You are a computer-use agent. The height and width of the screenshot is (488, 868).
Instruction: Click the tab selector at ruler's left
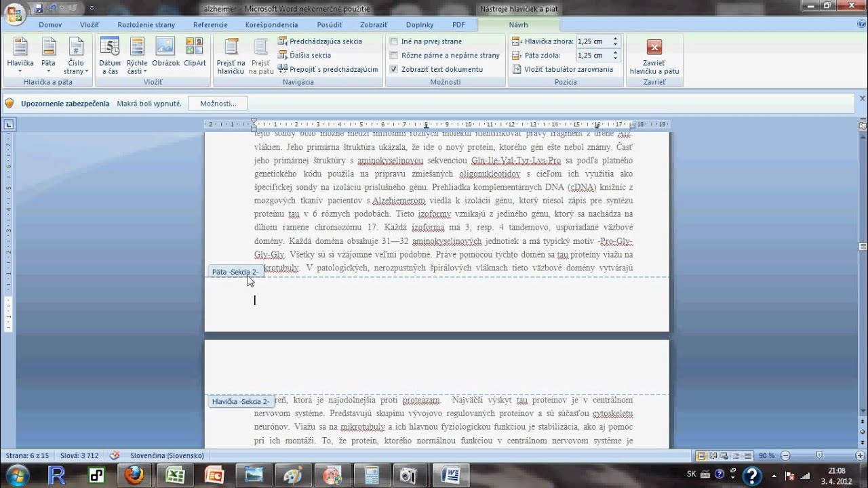pyautogui.click(x=9, y=124)
